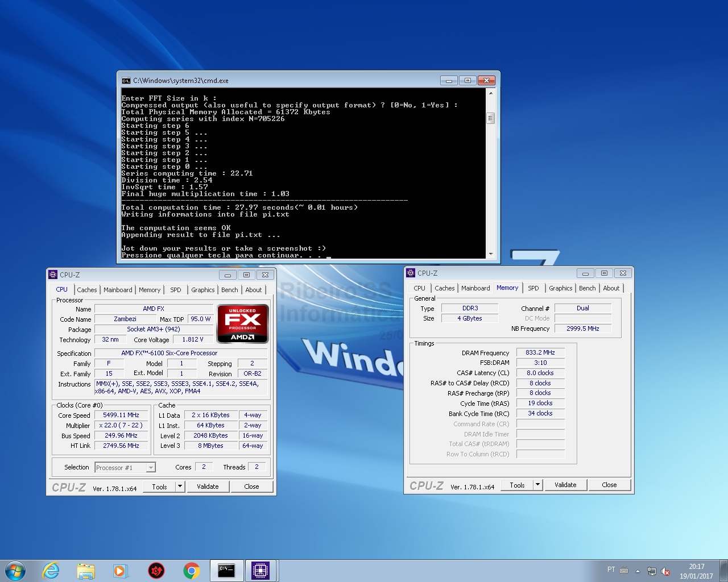728x582 pixels.
Task: Click the FSB:DRAM value 3:10
Action: coord(540,363)
